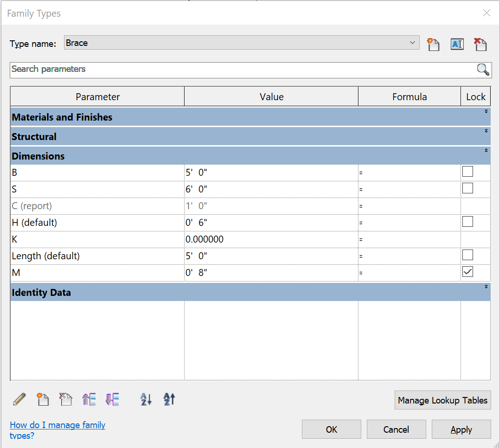This screenshot has width=499, height=448.
Task: Collapse the Dimensions group
Action: (x=486, y=151)
